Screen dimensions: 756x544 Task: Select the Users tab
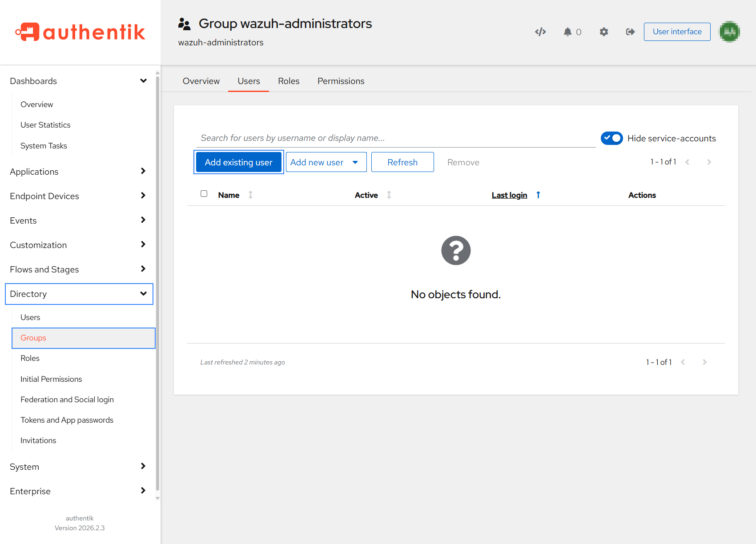(x=249, y=81)
